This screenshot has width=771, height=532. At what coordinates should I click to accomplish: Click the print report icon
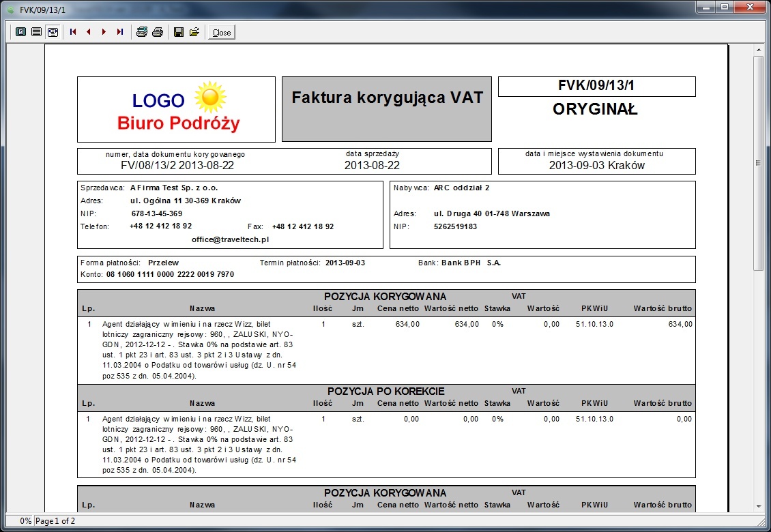click(158, 32)
